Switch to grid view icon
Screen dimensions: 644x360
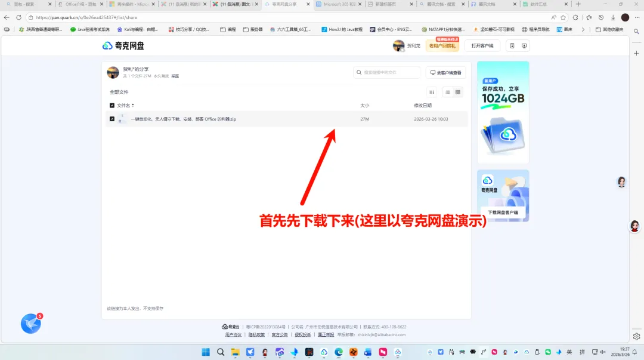click(x=457, y=92)
